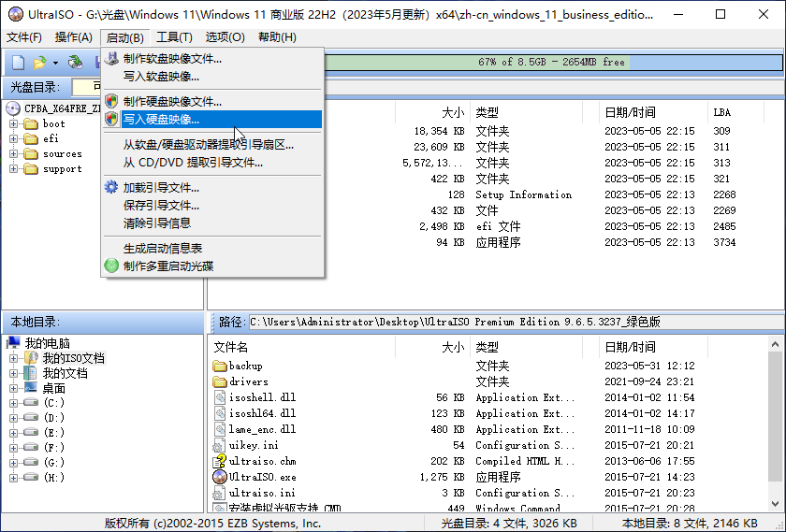Choose 从软盘/硬盘驱动器提取引导扇区...
The width and height of the screenshot is (786, 532).
tap(212, 145)
